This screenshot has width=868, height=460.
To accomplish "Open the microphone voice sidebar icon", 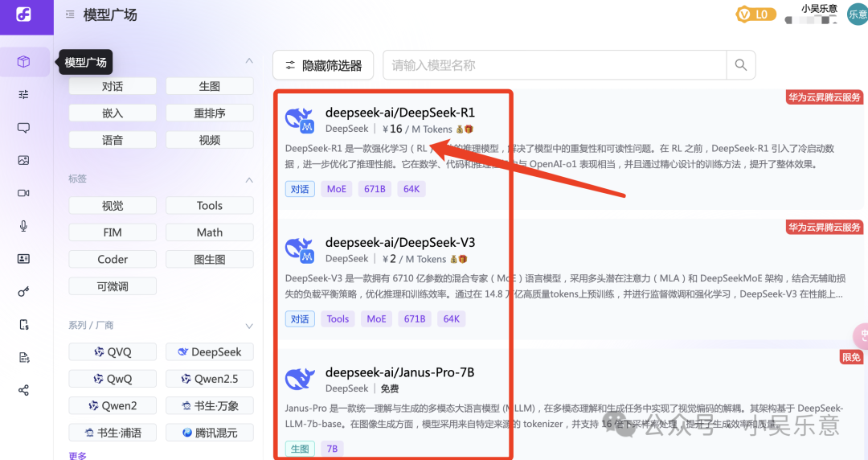I will (x=23, y=225).
